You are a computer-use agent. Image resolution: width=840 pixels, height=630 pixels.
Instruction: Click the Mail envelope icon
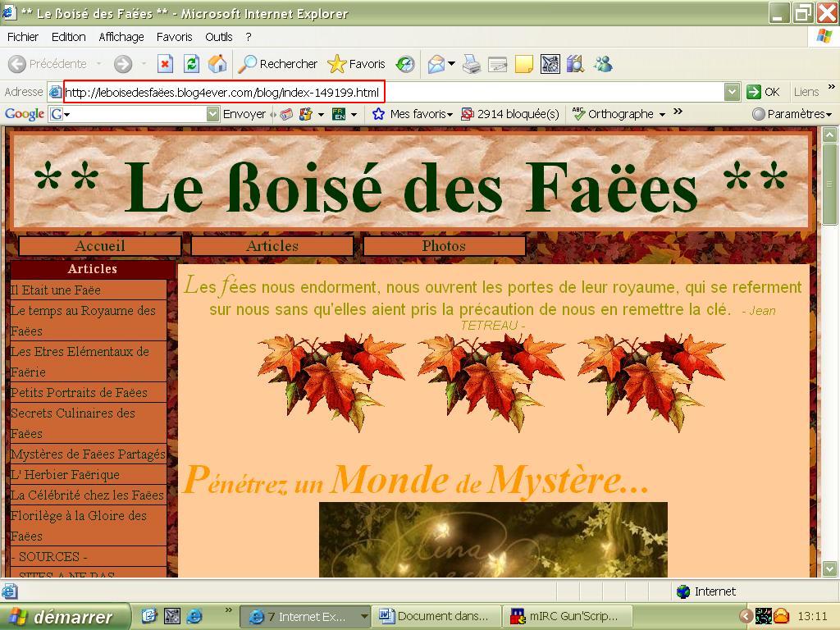(x=436, y=64)
